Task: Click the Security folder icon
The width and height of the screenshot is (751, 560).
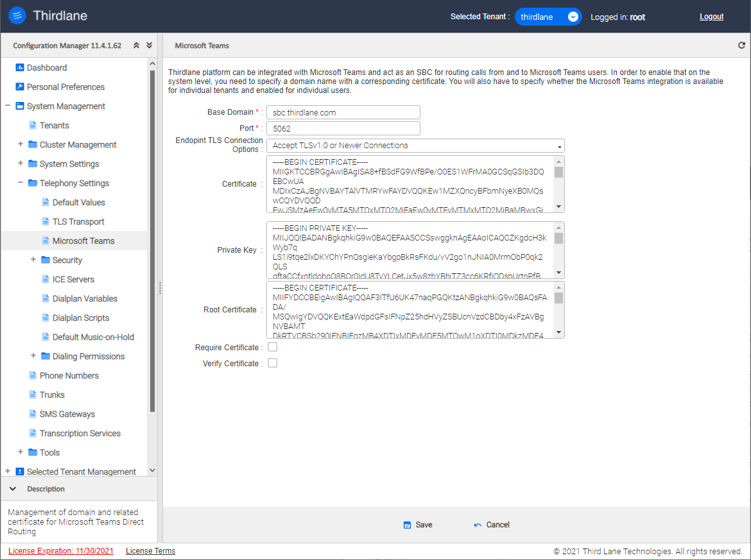Action: tap(46, 259)
